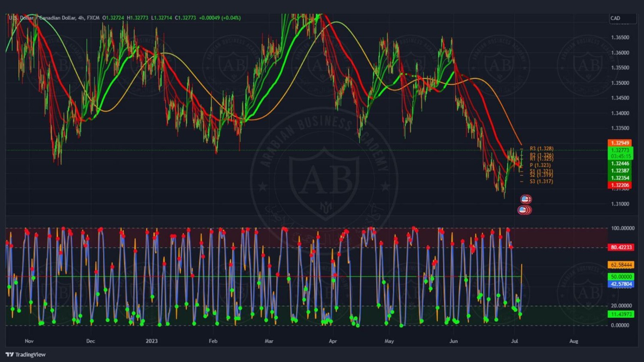This screenshot has width=644, height=362.
Task: Click the Apr date on time axis
Action: pyautogui.click(x=333, y=341)
